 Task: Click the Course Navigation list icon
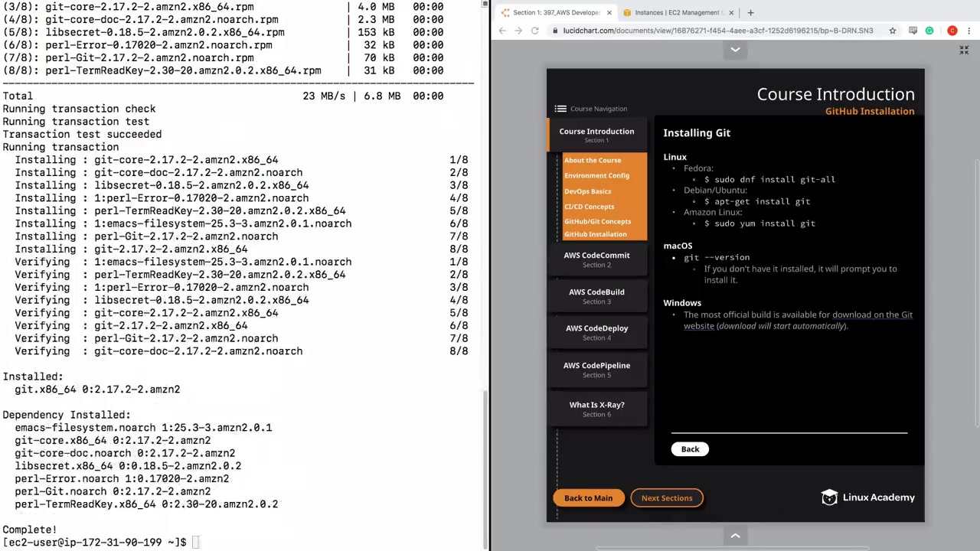pyautogui.click(x=560, y=109)
